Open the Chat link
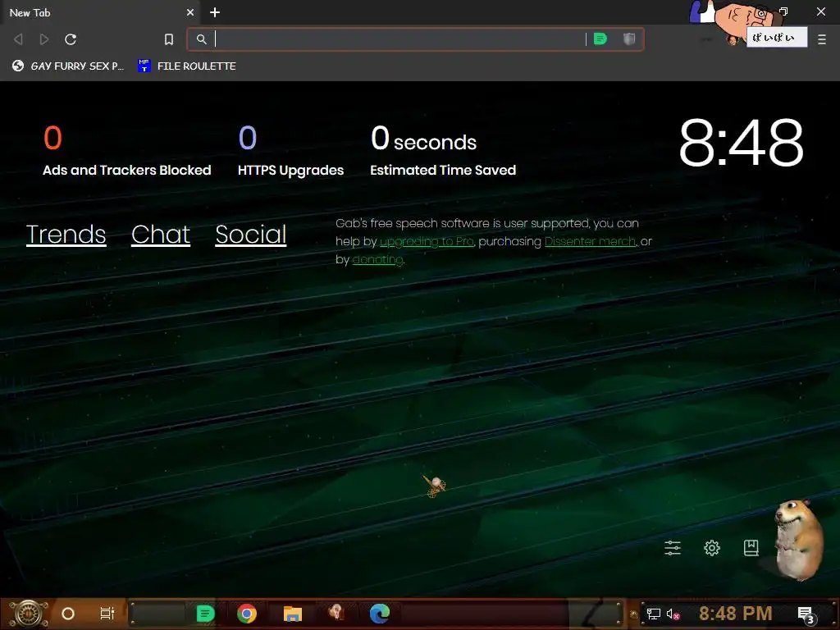Screen dimensions: 840x630 (161, 235)
